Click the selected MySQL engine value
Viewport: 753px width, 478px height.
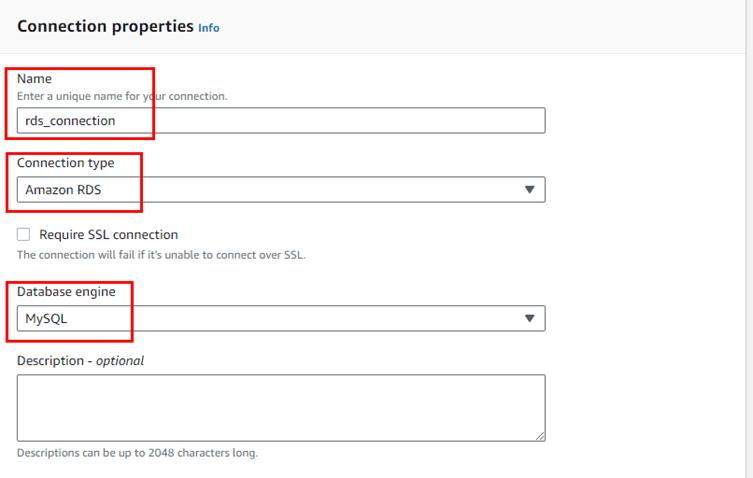pos(46,319)
